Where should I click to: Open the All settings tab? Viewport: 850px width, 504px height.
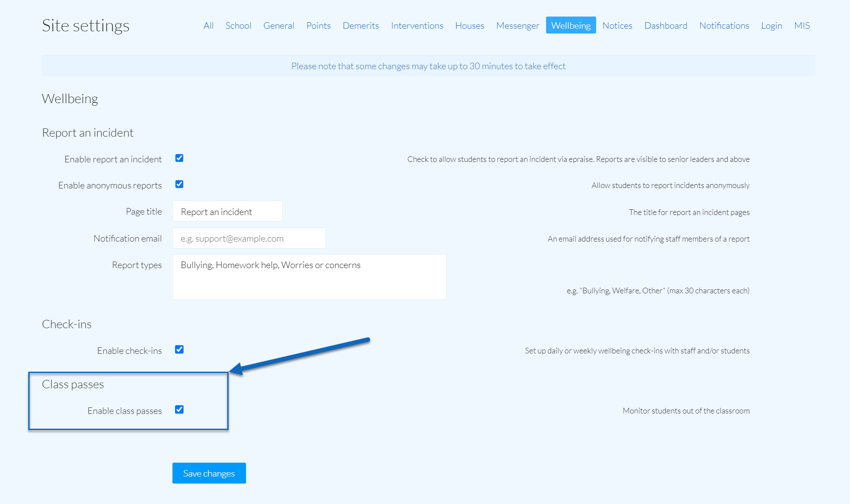click(x=209, y=26)
